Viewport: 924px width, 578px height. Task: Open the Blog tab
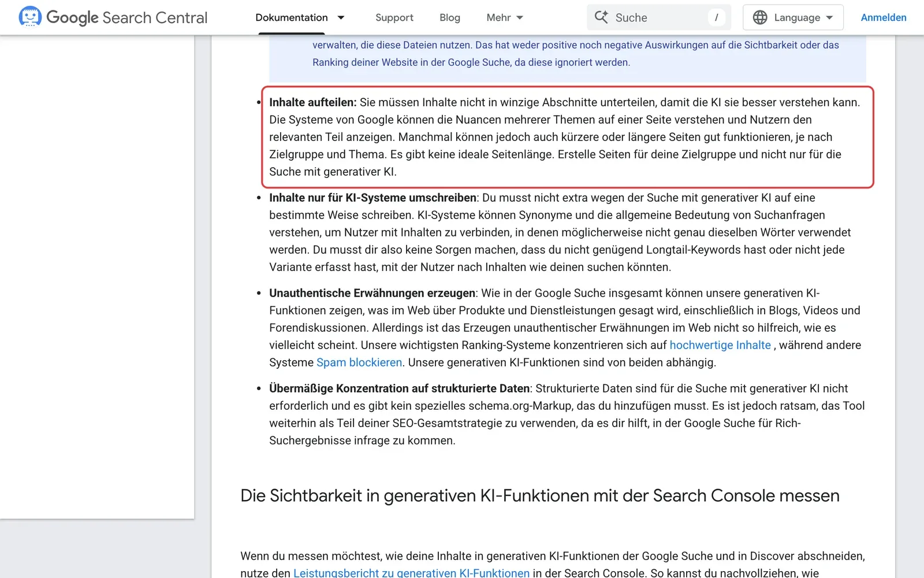(450, 17)
